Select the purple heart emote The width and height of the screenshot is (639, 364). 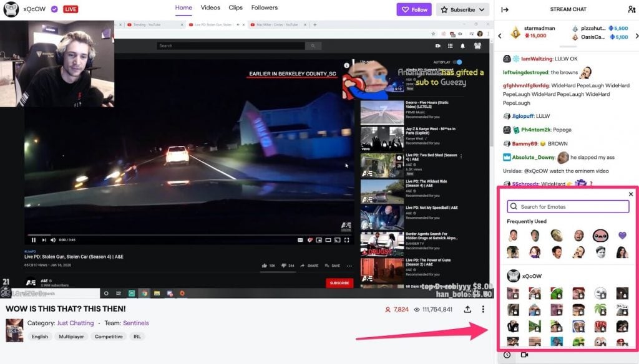point(622,236)
